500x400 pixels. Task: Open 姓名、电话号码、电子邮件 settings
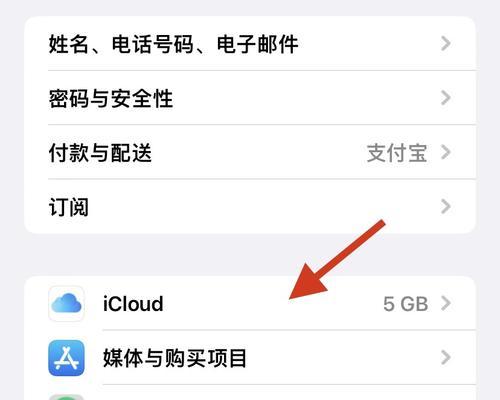[250, 44]
